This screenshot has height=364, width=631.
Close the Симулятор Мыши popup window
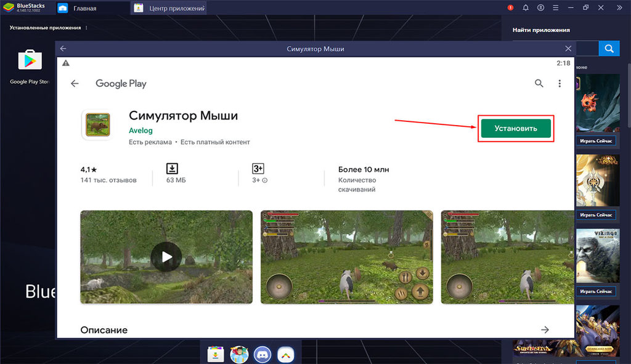tap(568, 49)
